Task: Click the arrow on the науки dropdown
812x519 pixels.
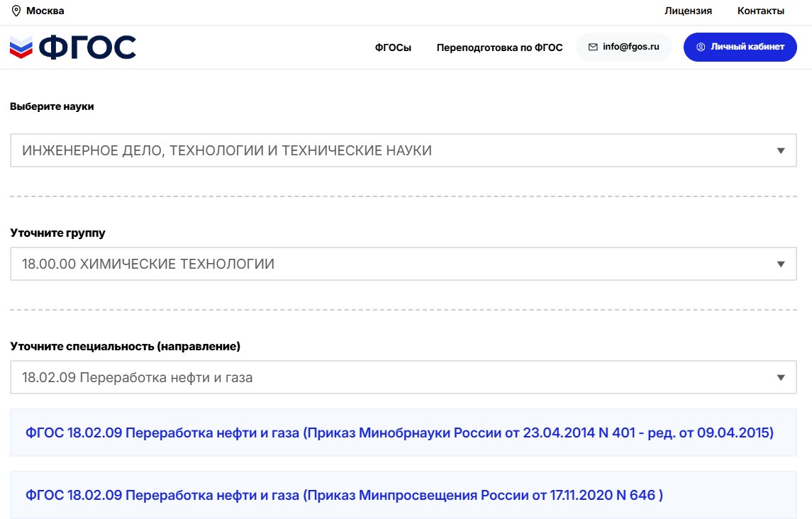Action: 781,150
